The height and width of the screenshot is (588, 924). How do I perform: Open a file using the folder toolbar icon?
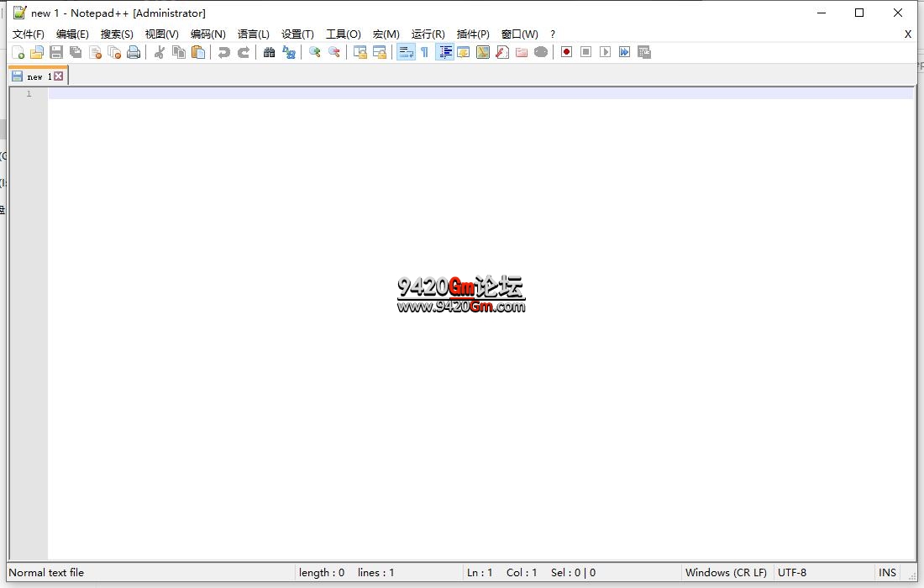[37, 52]
